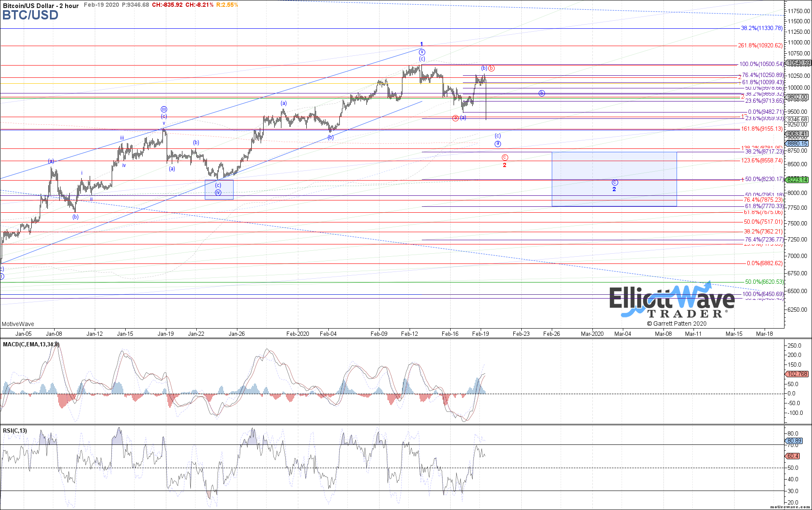
Task: Click the small blue box under wave (c)
Action: click(x=219, y=189)
